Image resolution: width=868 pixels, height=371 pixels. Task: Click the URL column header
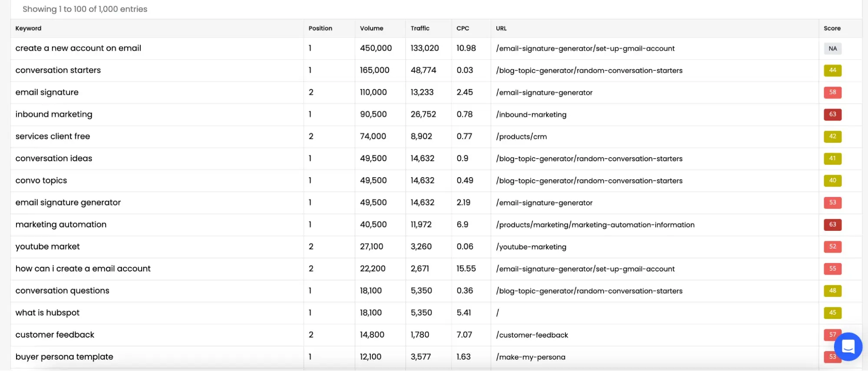coord(501,28)
